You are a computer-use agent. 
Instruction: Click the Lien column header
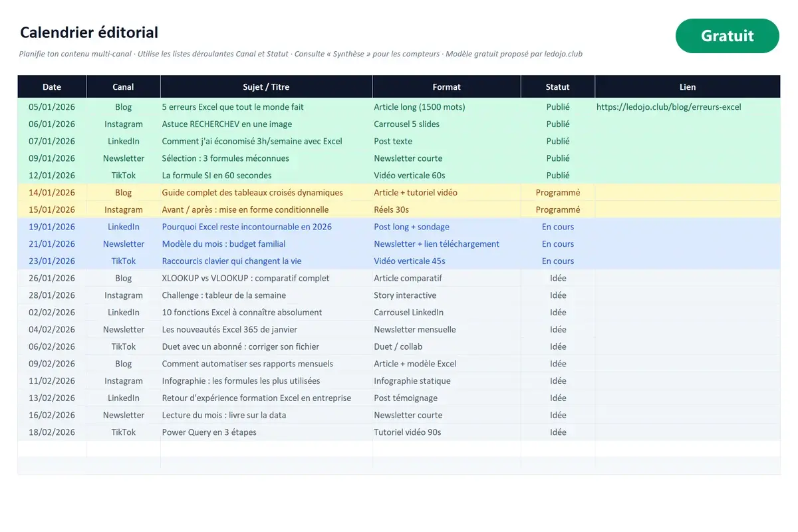pyautogui.click(x=688, y=86)
